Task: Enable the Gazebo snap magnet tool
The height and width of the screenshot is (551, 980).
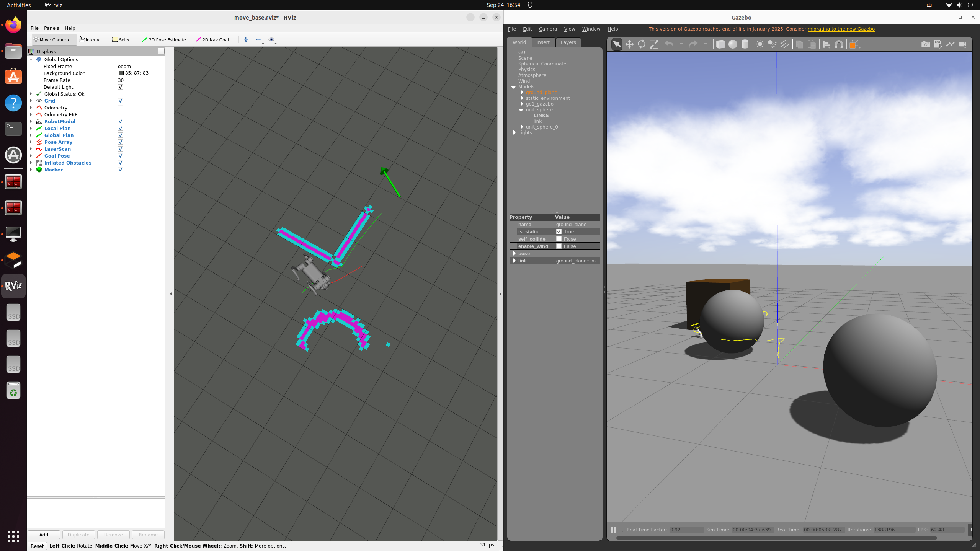Action: [839, 44]
